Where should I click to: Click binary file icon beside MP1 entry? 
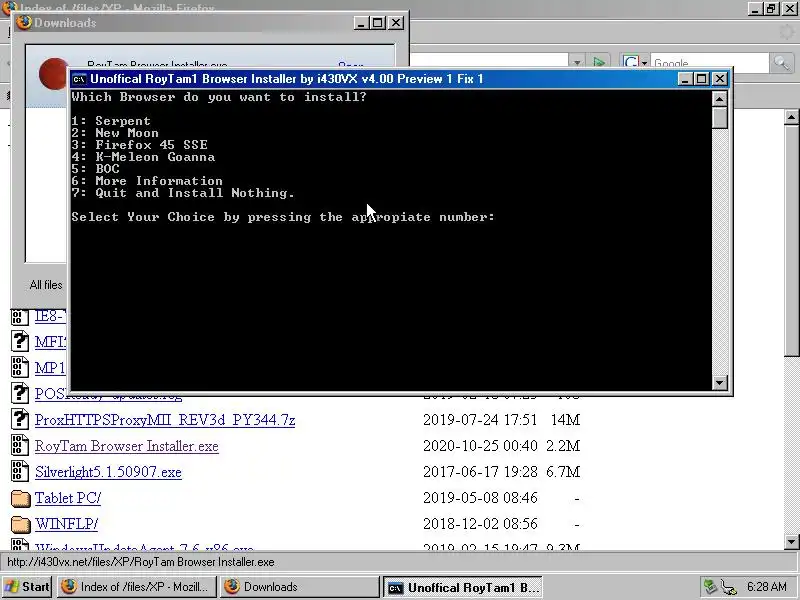click(20, 367)
